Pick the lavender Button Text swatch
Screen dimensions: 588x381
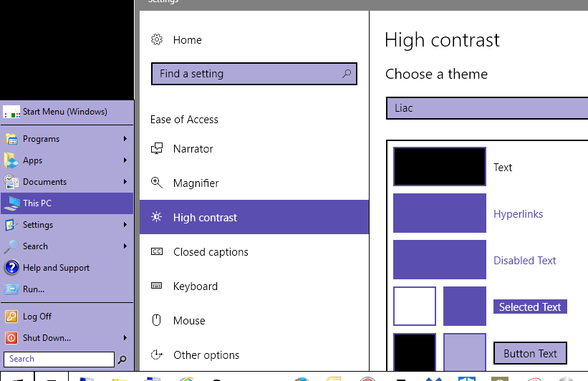[465, 352]
